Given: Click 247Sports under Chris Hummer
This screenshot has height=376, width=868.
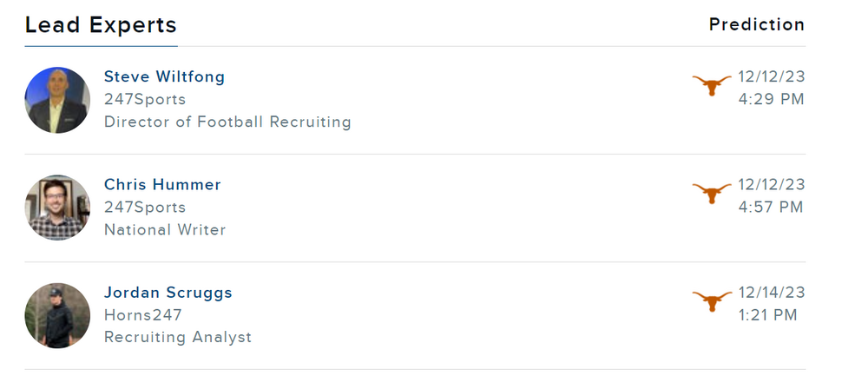Looking at the screenshot, I should (x=145, y=207).
